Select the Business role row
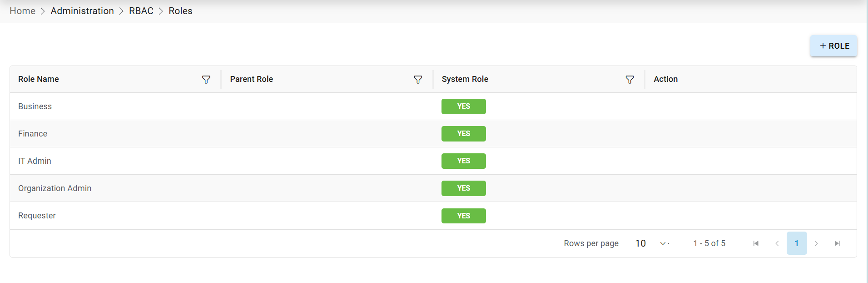 coord(35,106)
